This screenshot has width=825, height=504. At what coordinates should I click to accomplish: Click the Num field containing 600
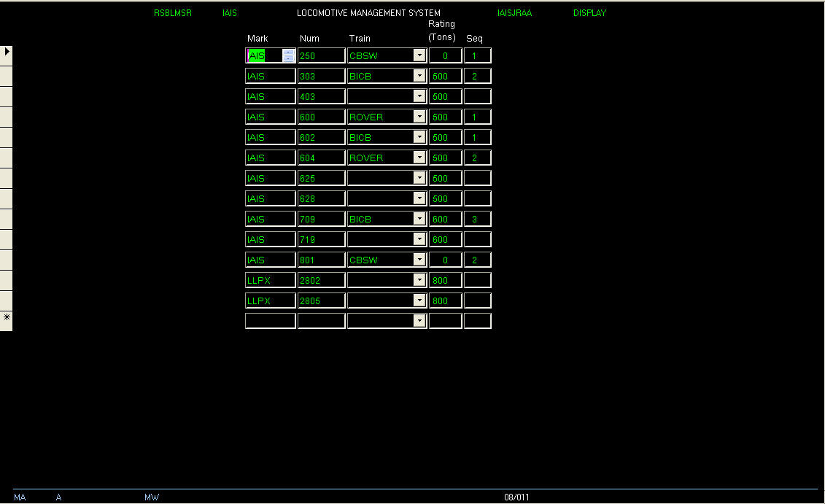[322, 117]
